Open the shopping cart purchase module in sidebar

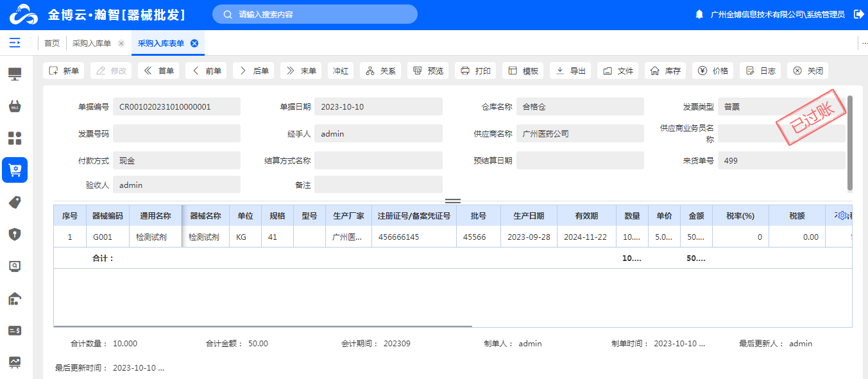pyautogui.click(x=15, y=171)
